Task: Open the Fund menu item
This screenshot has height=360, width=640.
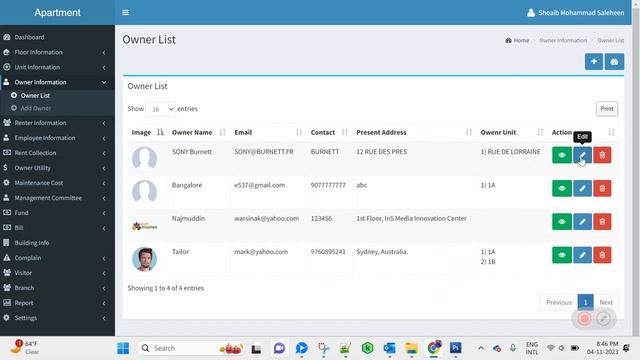Action: [x=57, y=213]
